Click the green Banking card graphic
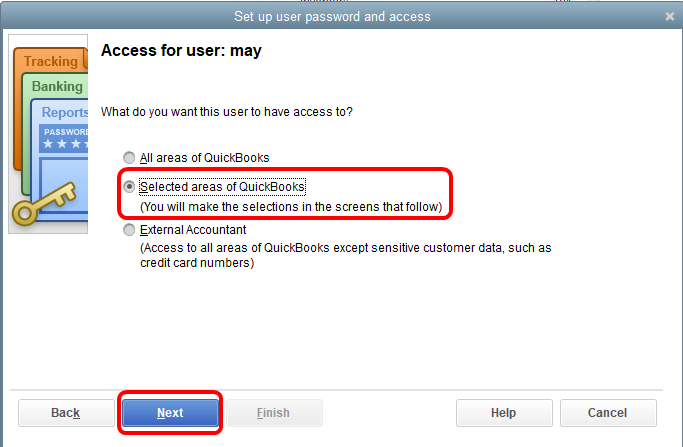The image size is (683, 447). coord(57,87)
